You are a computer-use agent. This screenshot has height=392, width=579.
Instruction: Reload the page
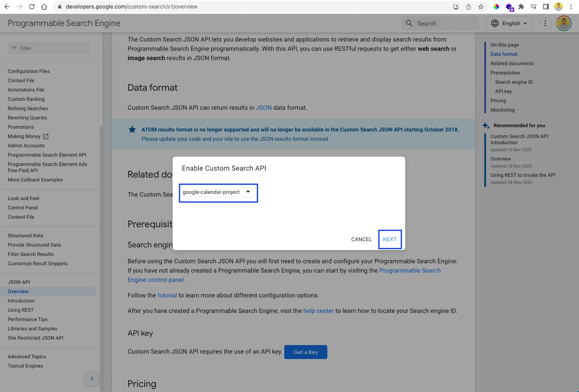point(32,7)
